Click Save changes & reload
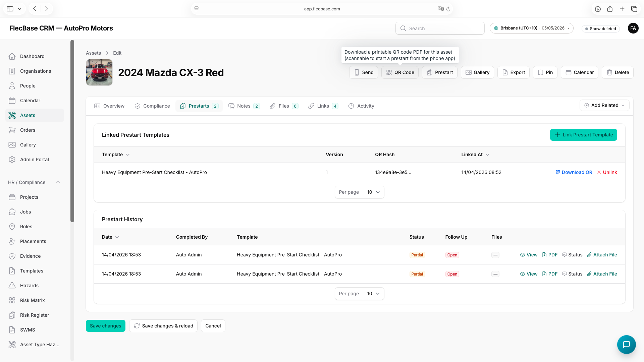Image resolution: width=644 pixels, height=362 pixels. click(163, 326)
